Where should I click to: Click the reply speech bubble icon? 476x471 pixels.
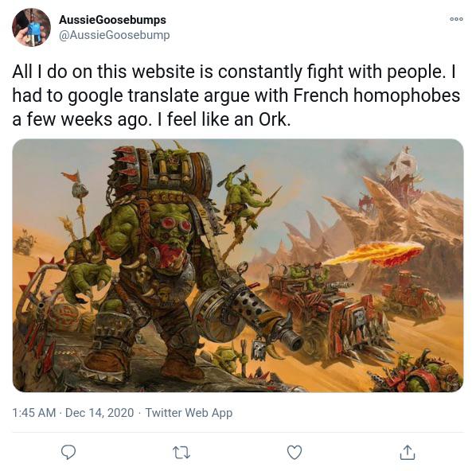click(68, 452)
